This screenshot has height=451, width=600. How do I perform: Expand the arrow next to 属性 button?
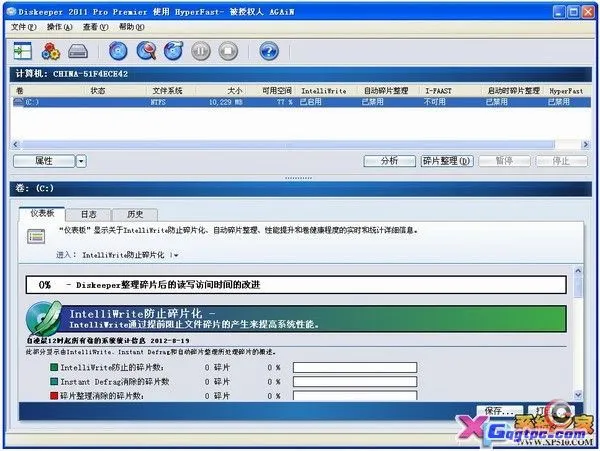[x=81, y=161]
